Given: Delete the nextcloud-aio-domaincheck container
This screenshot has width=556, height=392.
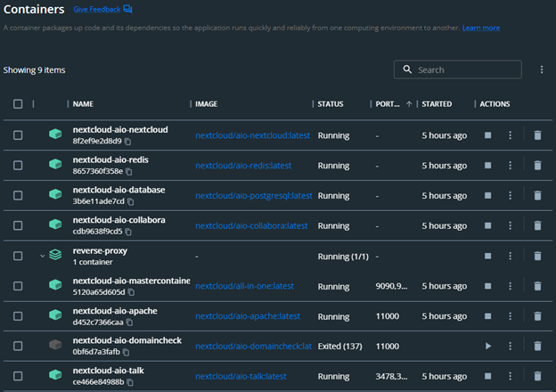Looking at the screenshot, I should (x=537, y=346).
